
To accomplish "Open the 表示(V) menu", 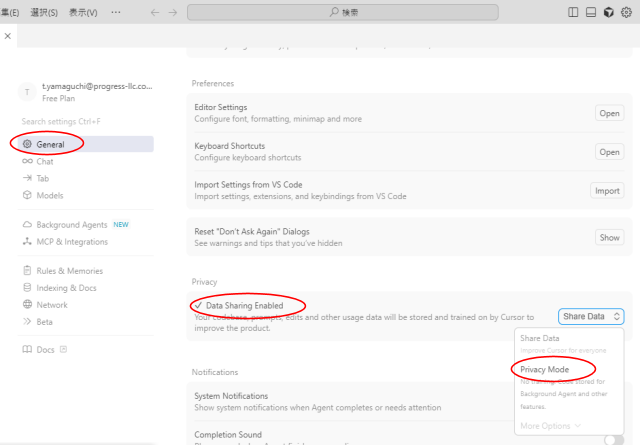I will 78,13.
